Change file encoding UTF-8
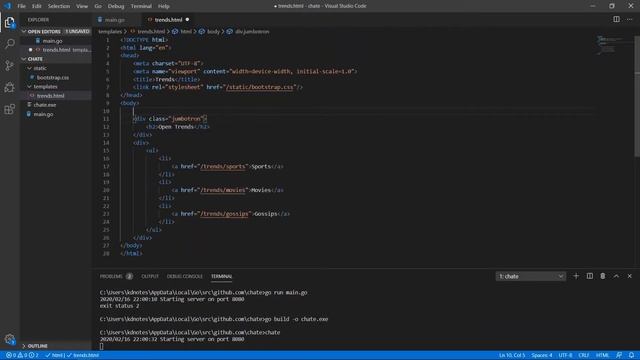Viewport: 640px width, 360px height. [565, 355]
